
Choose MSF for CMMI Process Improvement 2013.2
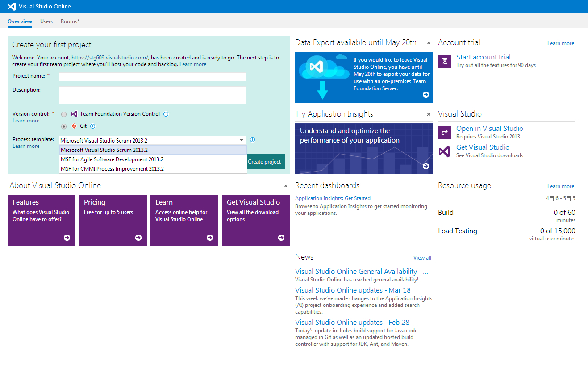(x=153, y=169)
